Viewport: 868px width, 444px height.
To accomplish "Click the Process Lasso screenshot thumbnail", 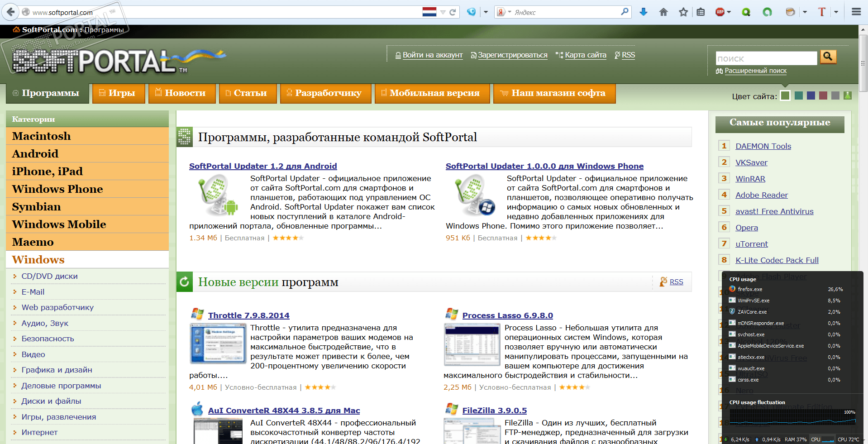I will (472, 345).
